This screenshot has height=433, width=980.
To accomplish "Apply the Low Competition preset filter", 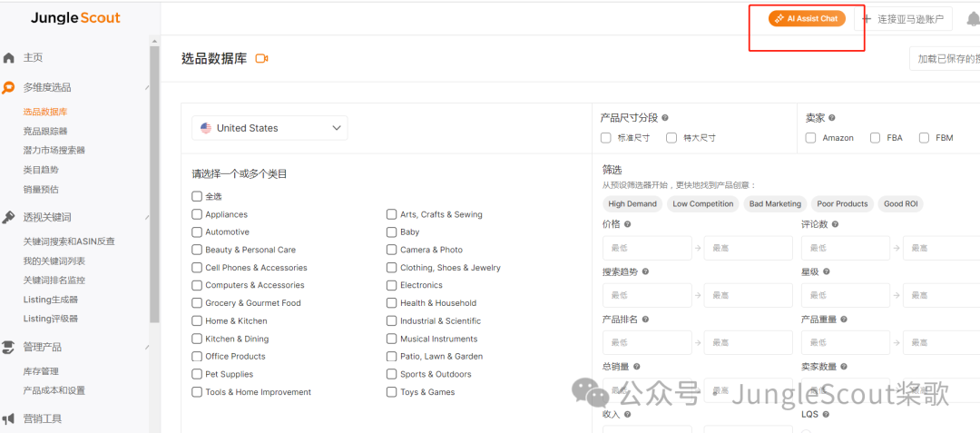I will (x=703, y=203).
